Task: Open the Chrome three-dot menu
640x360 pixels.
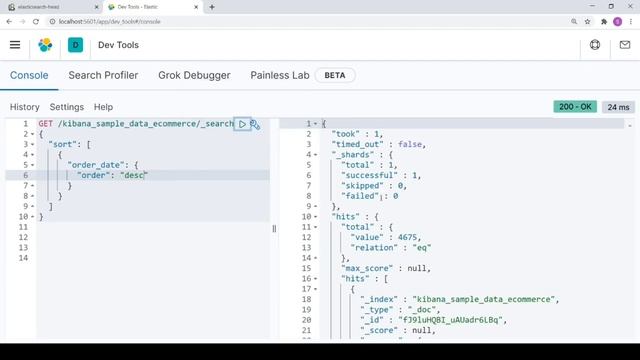Action: (x=631, y=22)
